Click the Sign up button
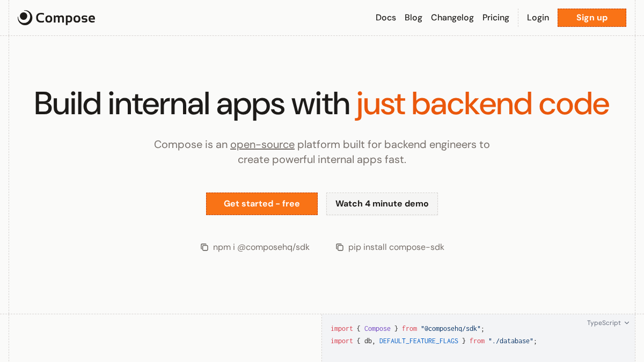This screenshot has width=644, height=362. click(x=592, y=18)
